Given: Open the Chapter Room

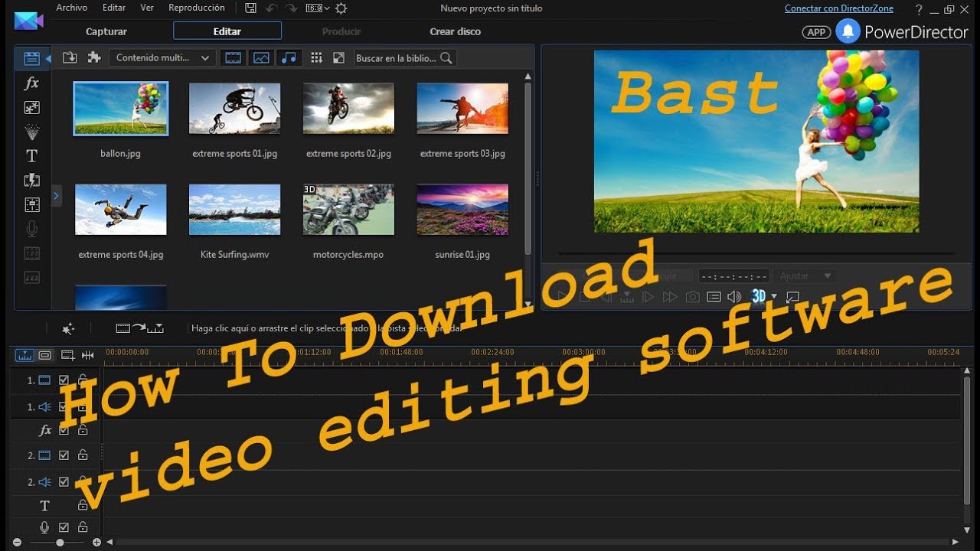Looking at the screenshot, I should 31,253.
